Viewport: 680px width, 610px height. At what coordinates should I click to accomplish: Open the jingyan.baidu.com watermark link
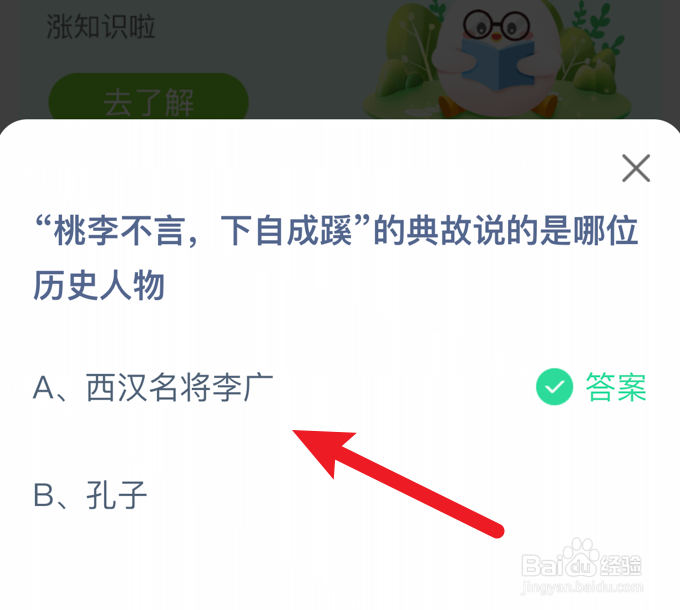tap(582, 587)
